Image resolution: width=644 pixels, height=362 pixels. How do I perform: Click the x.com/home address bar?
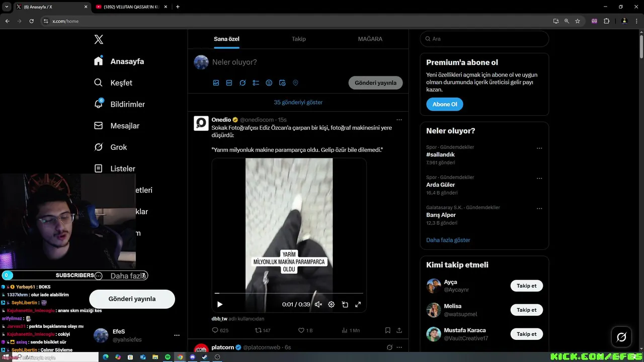[x=297, y=21]
